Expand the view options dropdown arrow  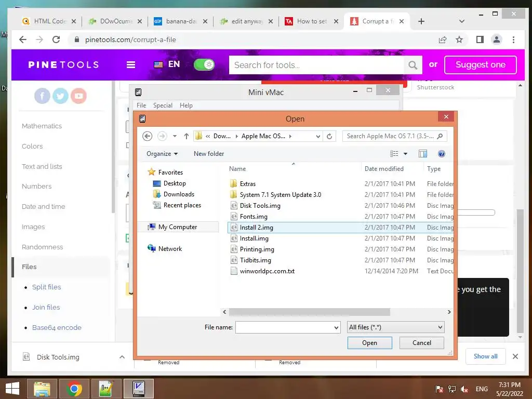click(x=405, y=154)
